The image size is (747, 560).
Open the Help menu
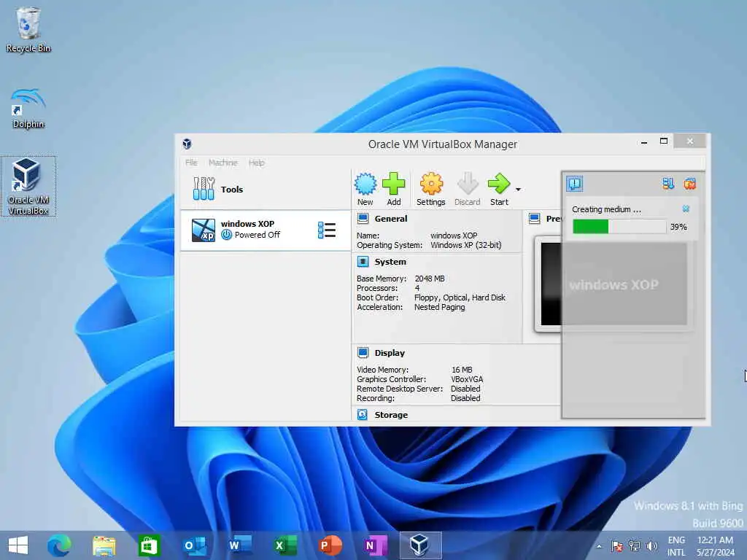[256, 163]
